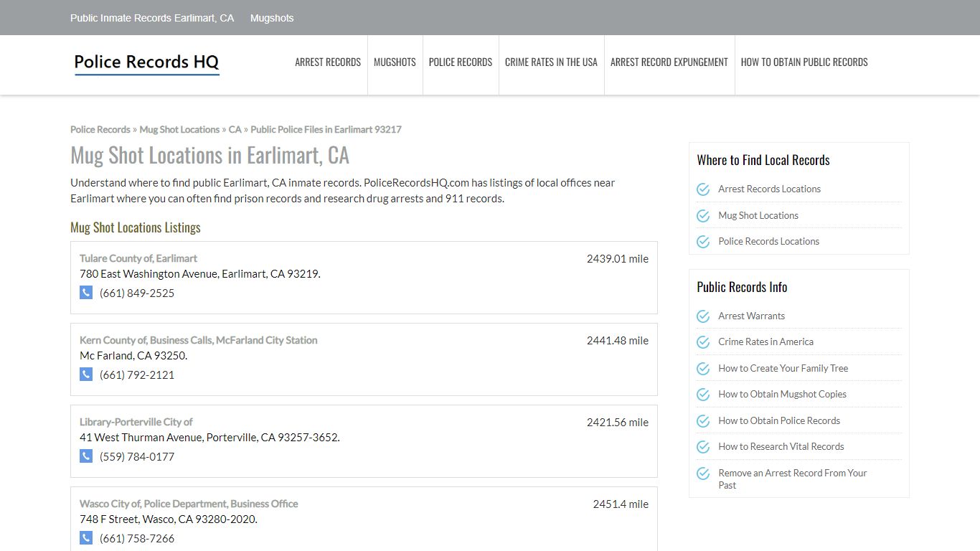Open Library-Porterville City of listing
The height and width of the screenshot is (551, 980).
click(136, 422)
